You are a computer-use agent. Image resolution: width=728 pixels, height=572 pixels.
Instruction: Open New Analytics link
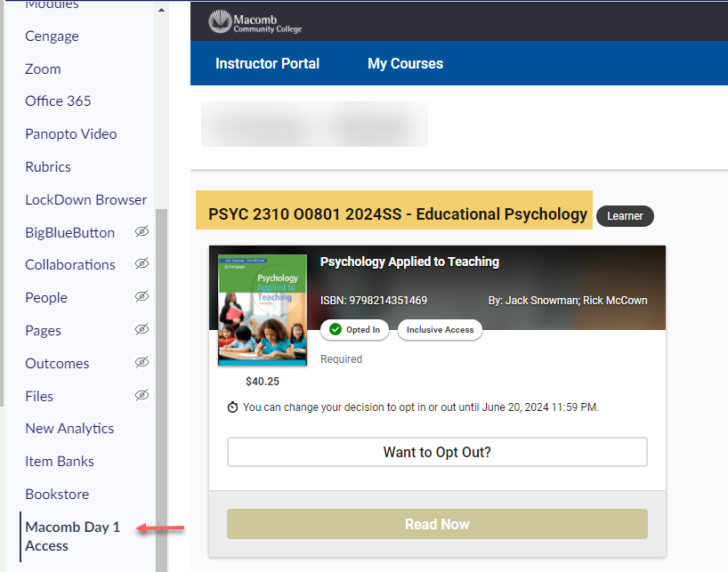click(69, 429)
